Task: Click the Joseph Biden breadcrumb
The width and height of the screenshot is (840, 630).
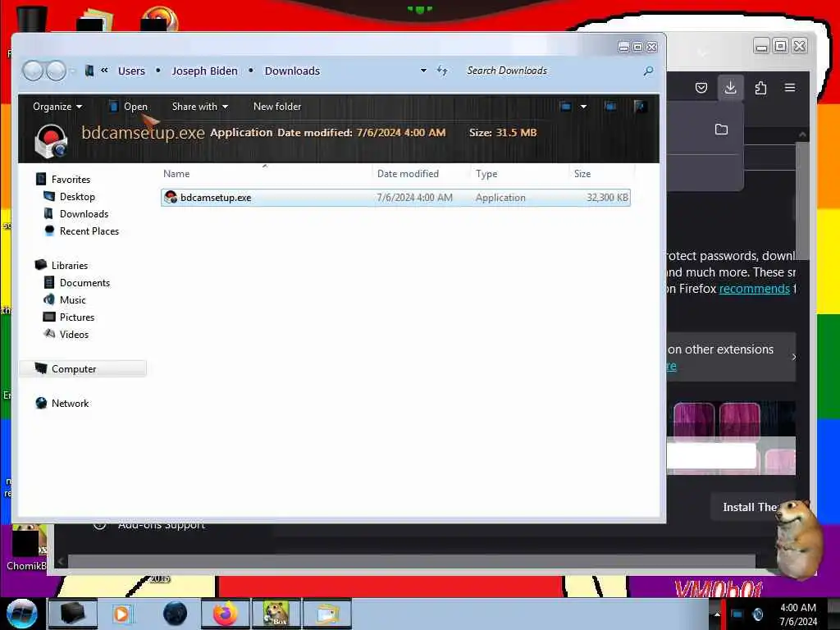Action: (204, 71)
